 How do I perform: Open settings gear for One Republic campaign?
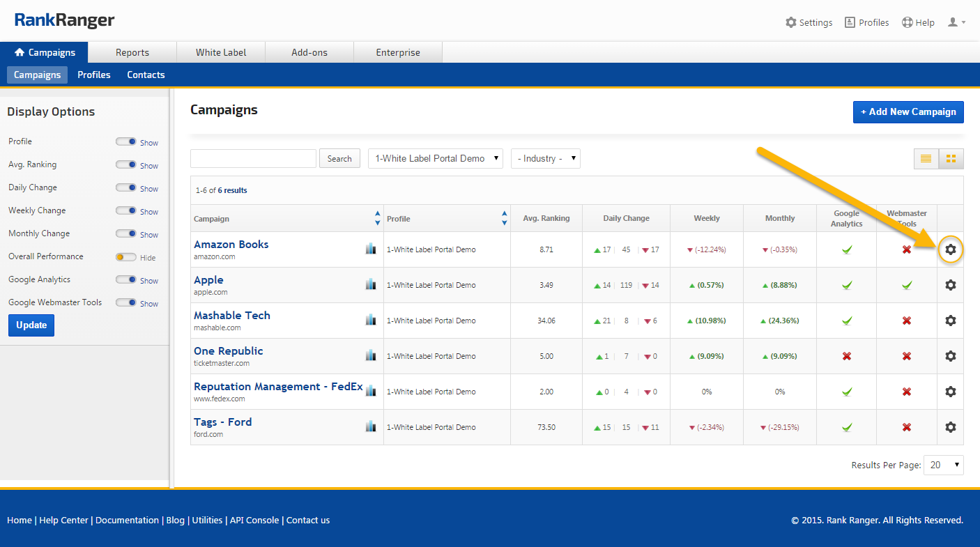click(950, 356)
